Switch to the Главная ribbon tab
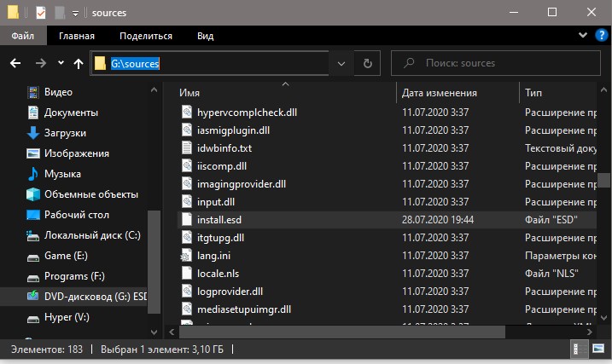 [77, 36]
